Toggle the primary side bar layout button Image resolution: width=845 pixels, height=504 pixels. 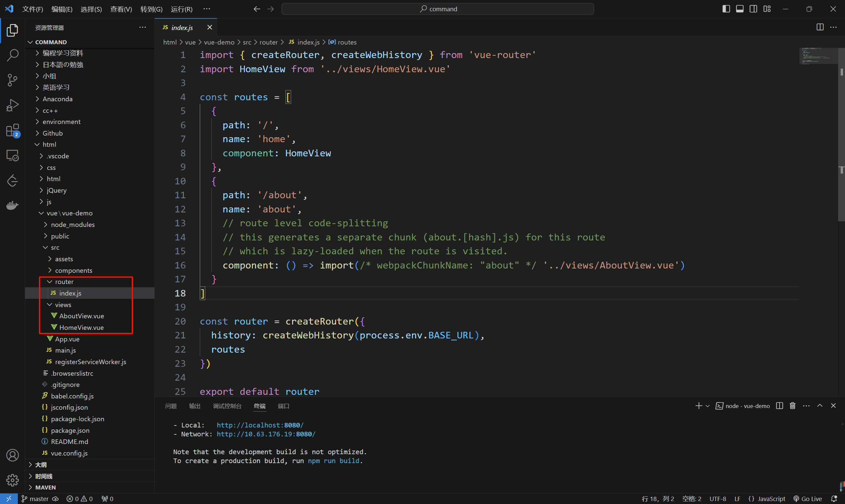click(x=726, y=9)
